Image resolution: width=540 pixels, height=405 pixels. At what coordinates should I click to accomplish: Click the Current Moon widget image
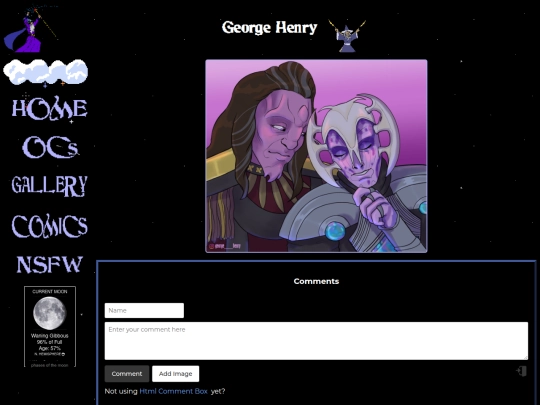(x=50, y=313)
